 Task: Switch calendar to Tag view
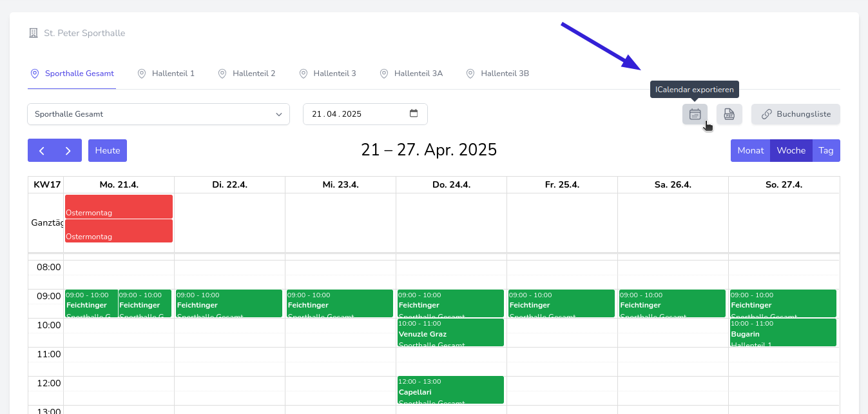click(825, 150)
